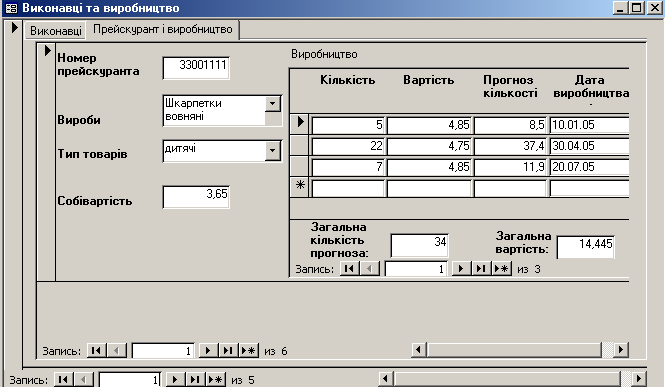Screen dimensions: 665x387
Task: Click the Кількість cell with value 22
Action: click(348, 146)
